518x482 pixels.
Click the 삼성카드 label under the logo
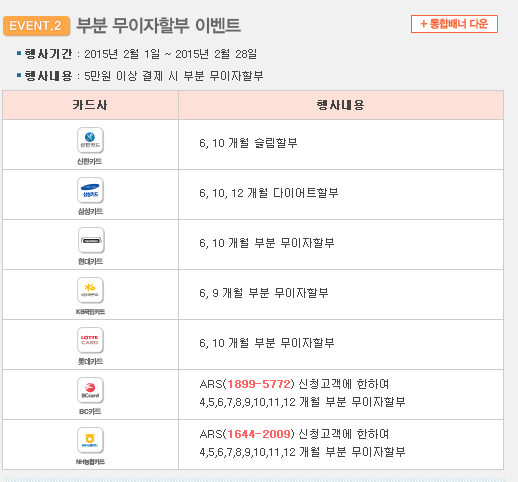click(x=90, y=211)
